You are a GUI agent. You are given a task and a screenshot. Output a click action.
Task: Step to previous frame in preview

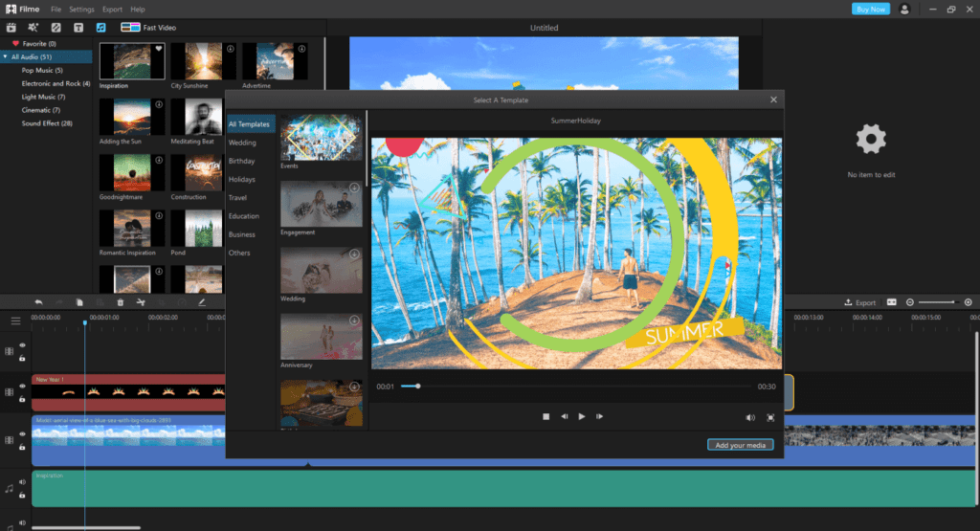point(565,417)
